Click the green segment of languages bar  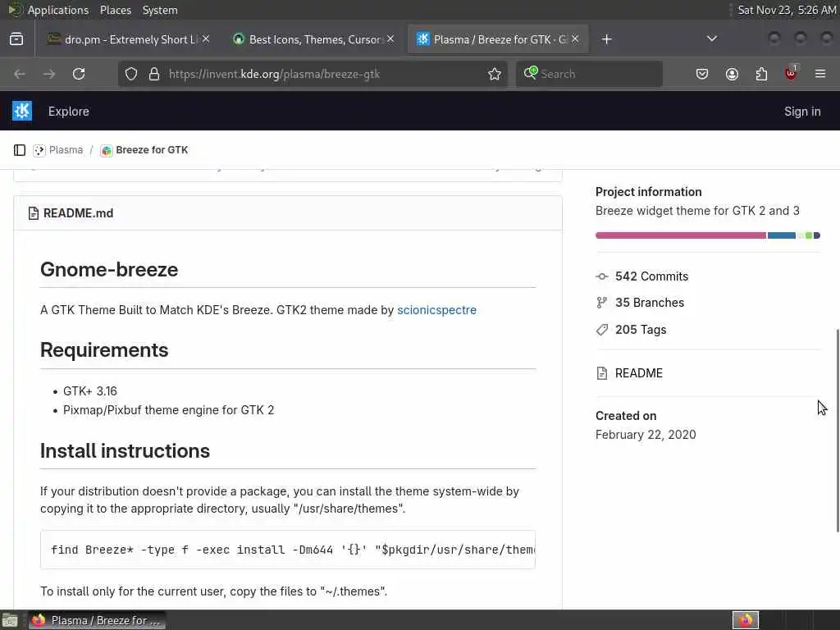tap(809, 235)
